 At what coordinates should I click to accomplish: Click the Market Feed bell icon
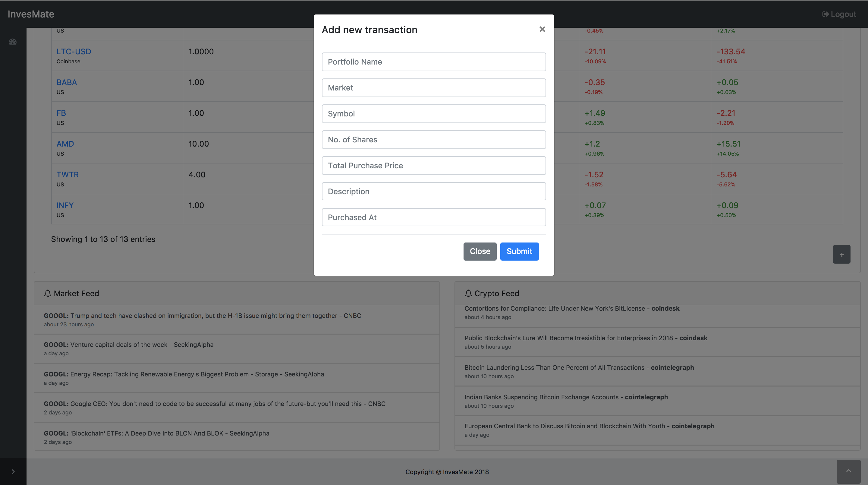point(48,293)
